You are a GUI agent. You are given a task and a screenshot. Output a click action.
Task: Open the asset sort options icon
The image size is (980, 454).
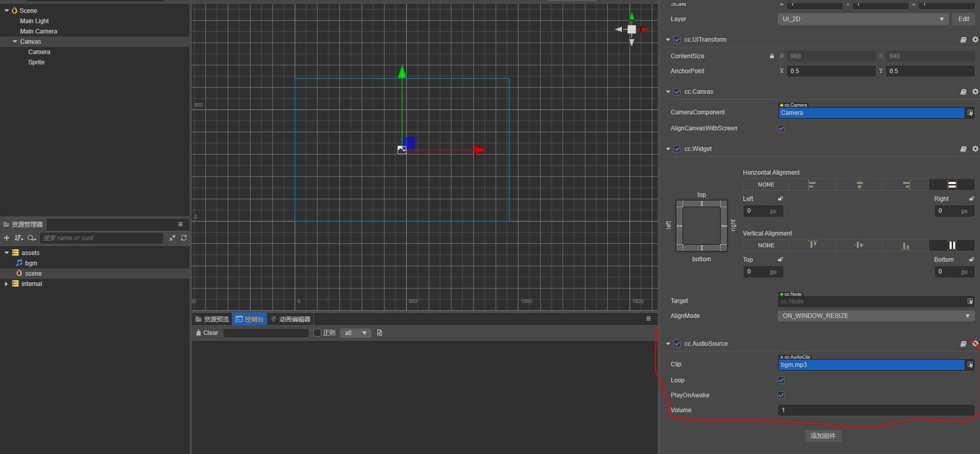[19, 238]
